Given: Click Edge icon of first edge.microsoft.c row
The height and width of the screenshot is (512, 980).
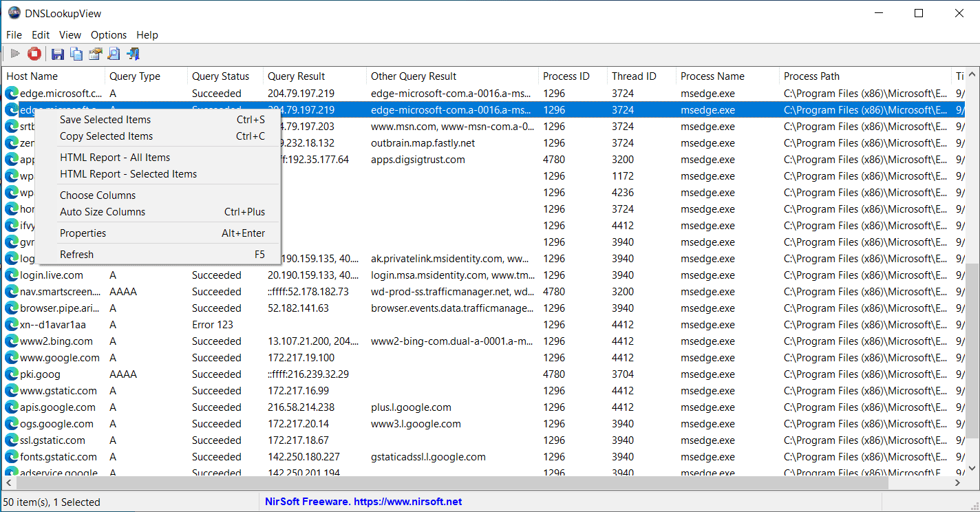Looking at the screenshot, I should tap(12, 94).
